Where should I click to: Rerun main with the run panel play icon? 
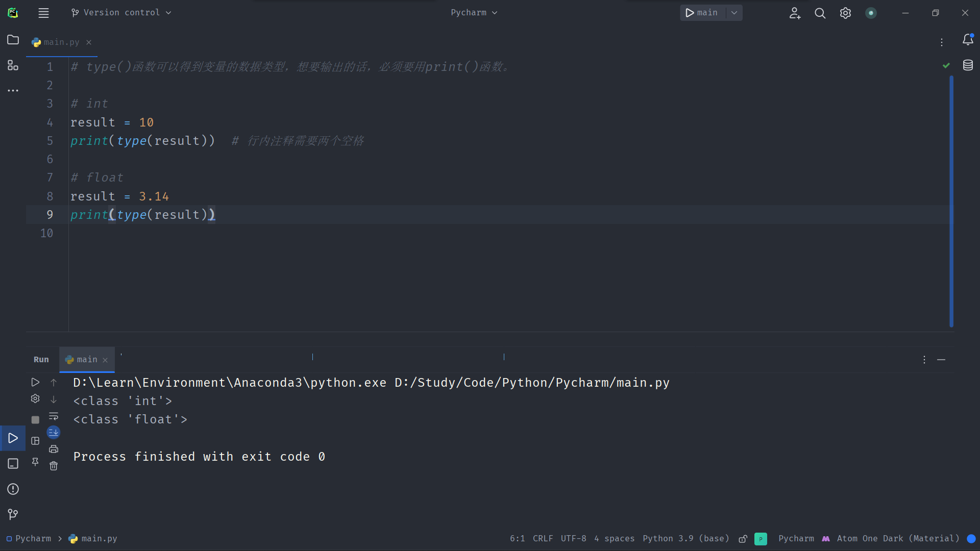(x=35, y=382)
